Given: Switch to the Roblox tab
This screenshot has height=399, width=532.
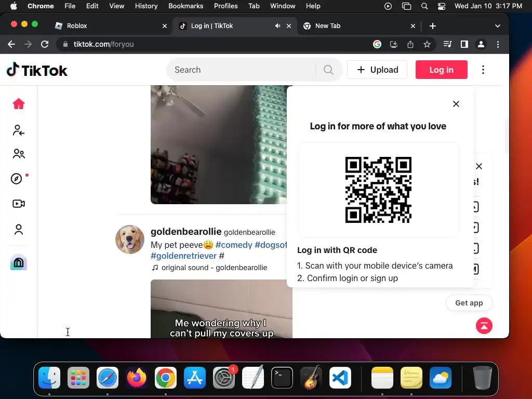Looking at the screenshot, I should pos(109,26).
